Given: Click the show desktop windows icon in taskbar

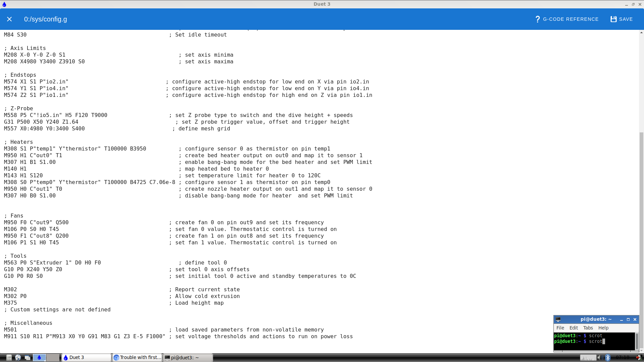Looking at the screenshot, I should coord(28,358).
